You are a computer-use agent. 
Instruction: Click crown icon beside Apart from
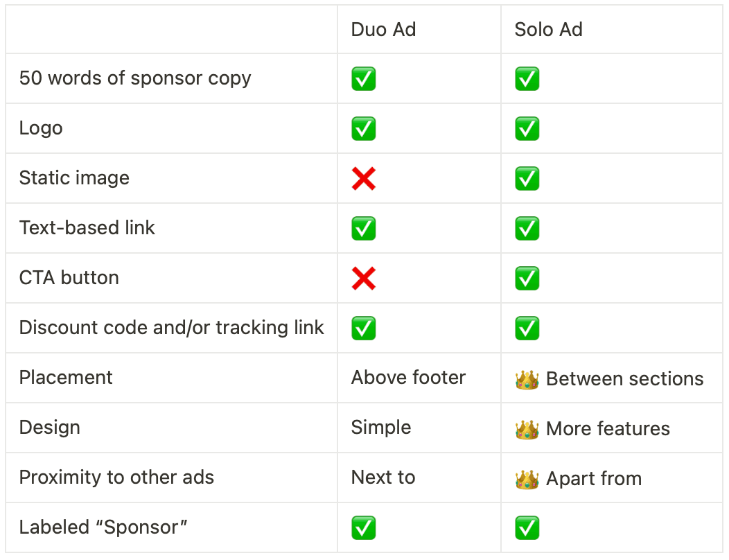coord(527,479)
